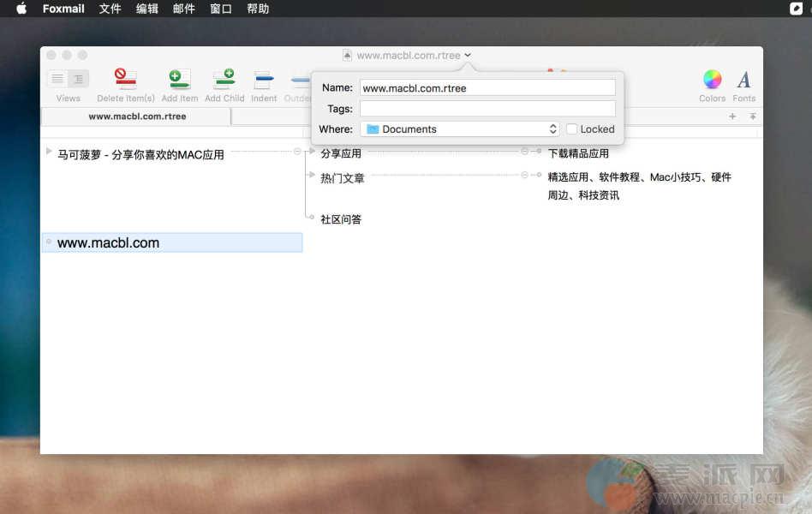Viewport: 812px width, 514px height.
Task: Enable the Locked checkbox
Action: click(572, 129)
